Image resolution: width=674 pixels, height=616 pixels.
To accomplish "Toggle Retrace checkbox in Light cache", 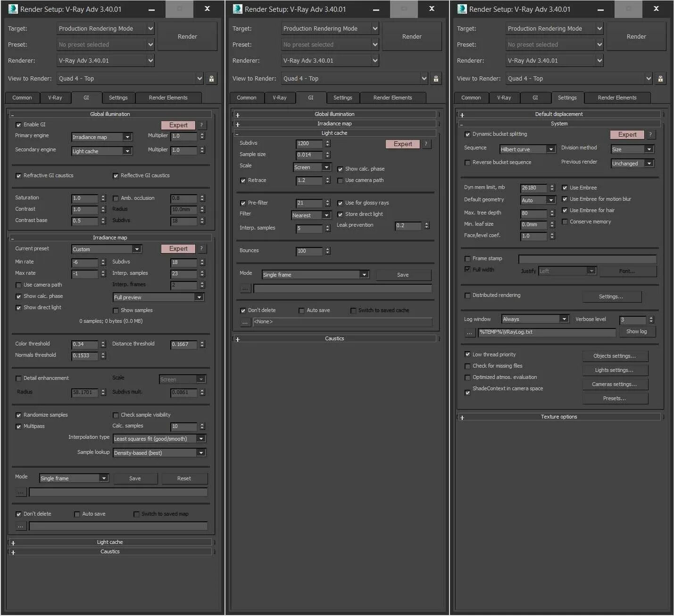I will (x=243, y=181).
